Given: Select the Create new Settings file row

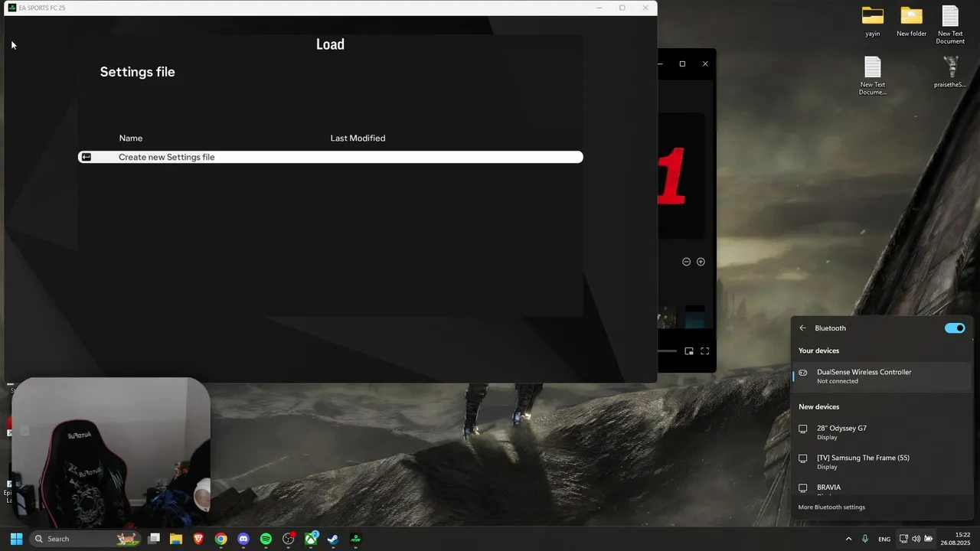Looking at the screenshot, I should 330,157.
